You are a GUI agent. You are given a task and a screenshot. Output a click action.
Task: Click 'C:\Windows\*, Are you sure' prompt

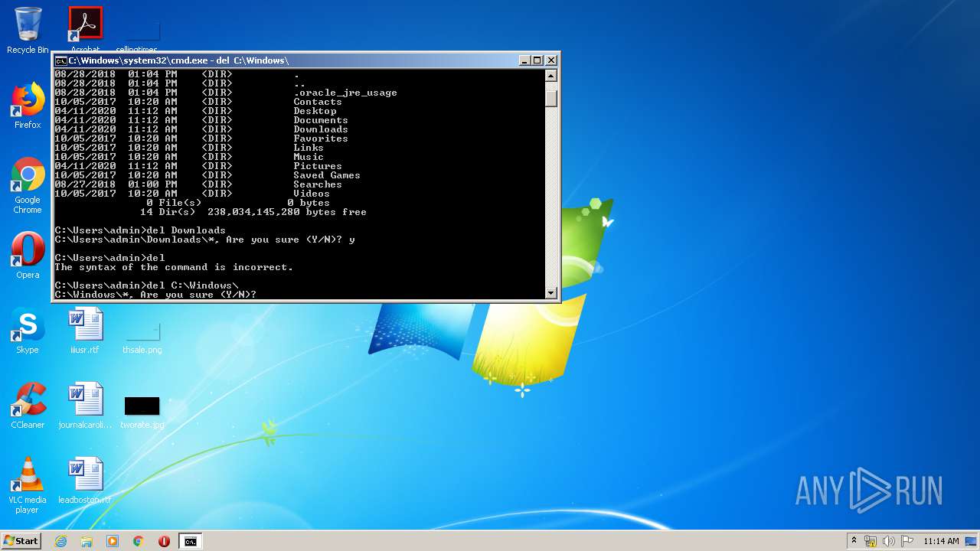tap(155, 295)
